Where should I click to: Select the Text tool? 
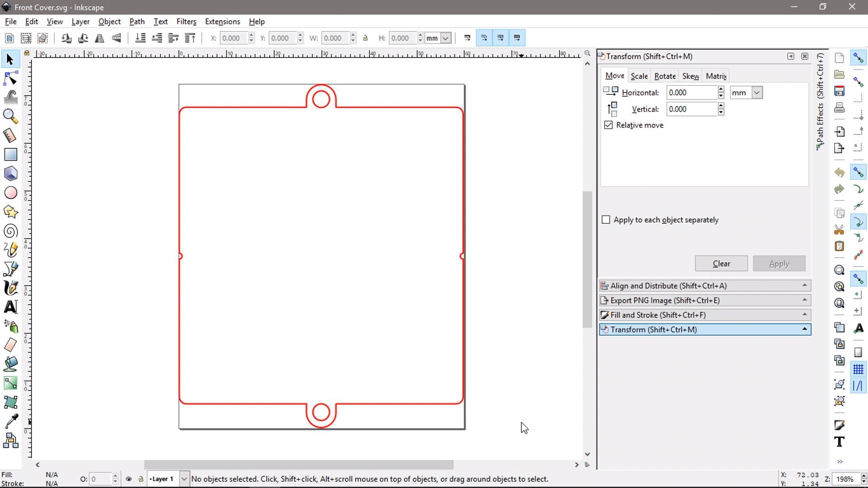[10, 306]
